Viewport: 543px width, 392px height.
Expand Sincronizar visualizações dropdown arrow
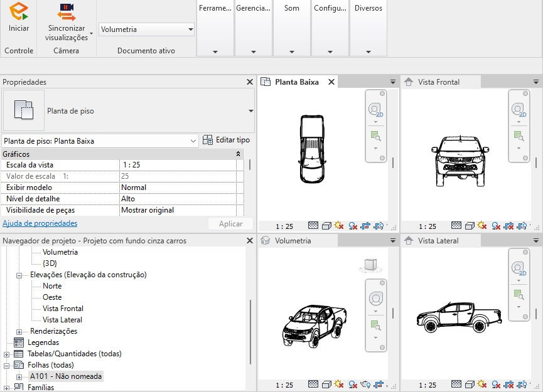click(x=92, y=34)
